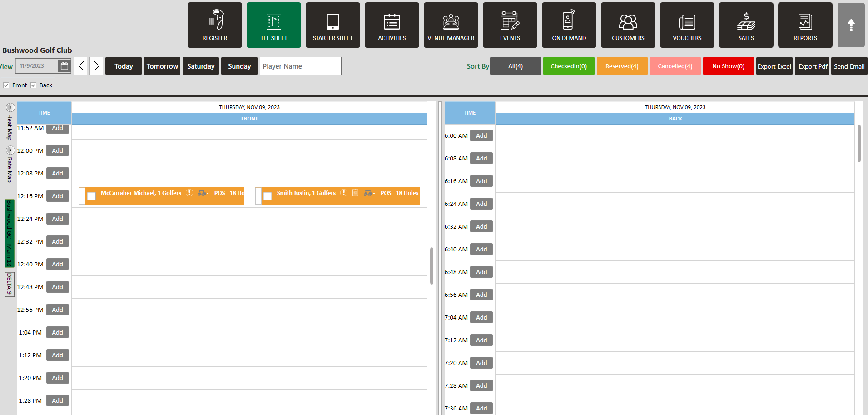Click the back tee sheet scrollbar
The width and height of the screenshot is (868, 415).
pos(859,144)
